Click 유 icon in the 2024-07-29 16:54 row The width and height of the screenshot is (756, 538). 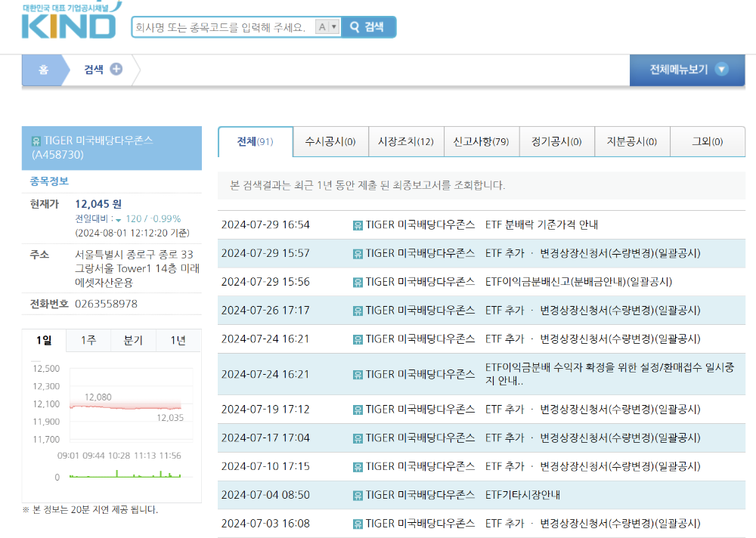tap(358, 225)
